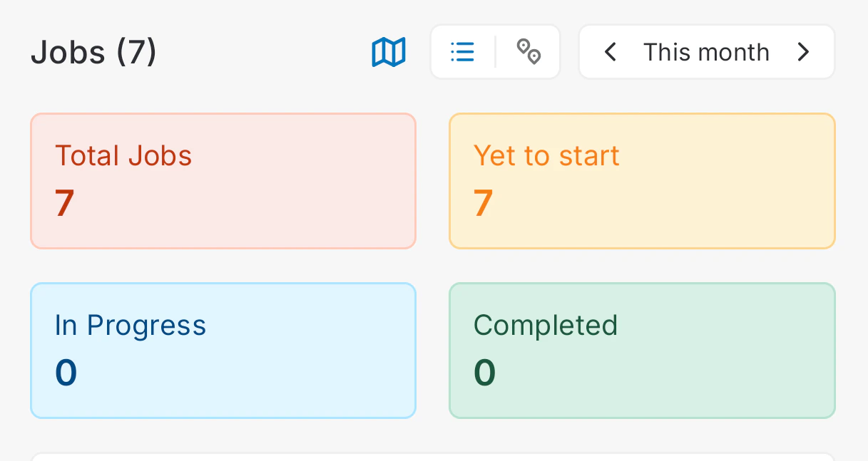Go to next period with right chevron

pos(803,52)
